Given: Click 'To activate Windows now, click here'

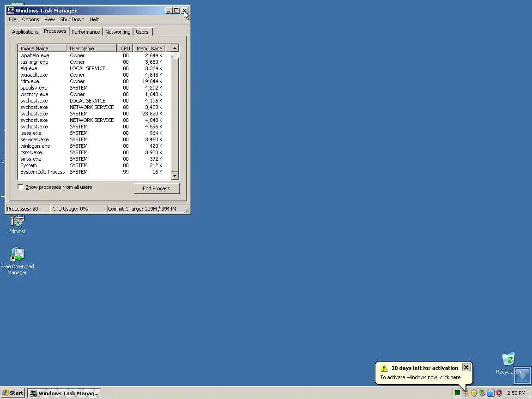Looking at the screenshot, I should coord(420,377).
